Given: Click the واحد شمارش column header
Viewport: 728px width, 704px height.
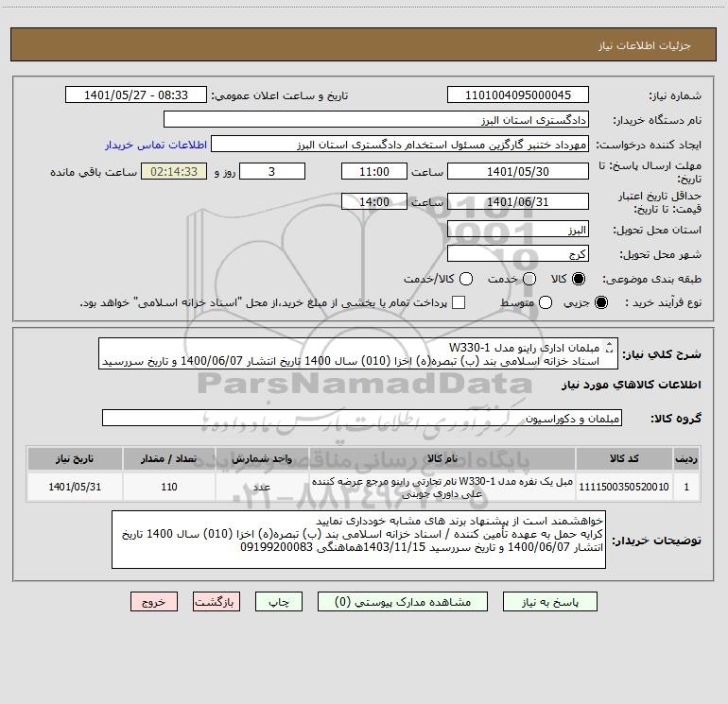Looking at the screenshot, I should click(x=262, y=458).
